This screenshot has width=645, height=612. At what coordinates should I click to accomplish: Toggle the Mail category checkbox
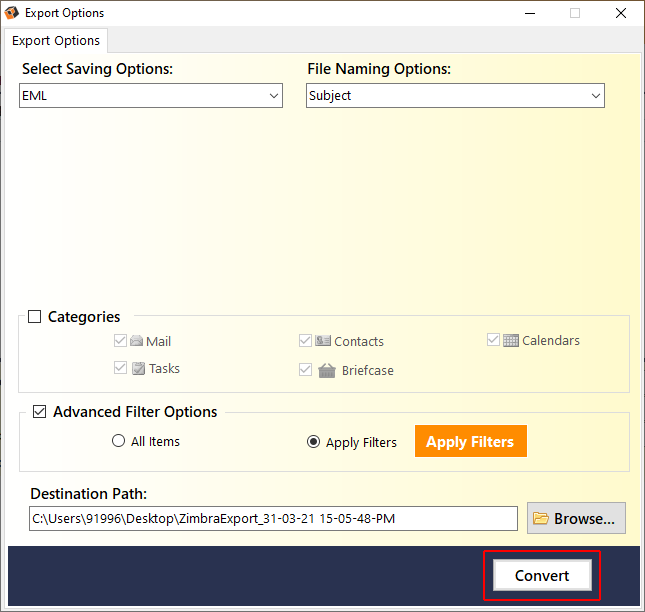120,341
